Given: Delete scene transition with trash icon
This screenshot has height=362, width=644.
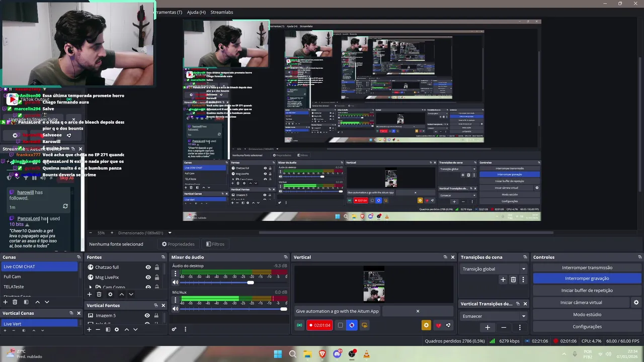Looking at the screenshot, I should (513, 280).
